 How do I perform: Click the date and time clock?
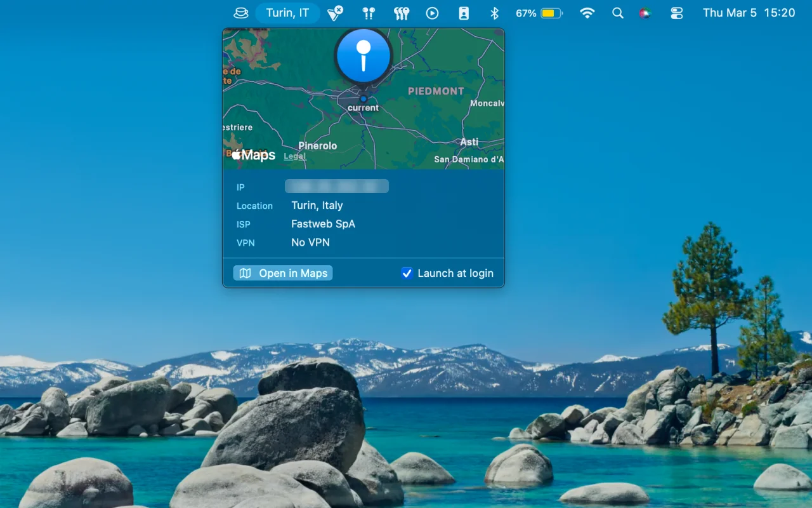point(749,13)
